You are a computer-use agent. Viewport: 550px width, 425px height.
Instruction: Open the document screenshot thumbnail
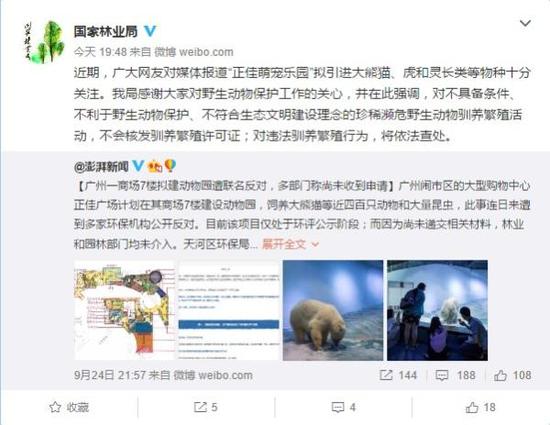click(229, 310)
